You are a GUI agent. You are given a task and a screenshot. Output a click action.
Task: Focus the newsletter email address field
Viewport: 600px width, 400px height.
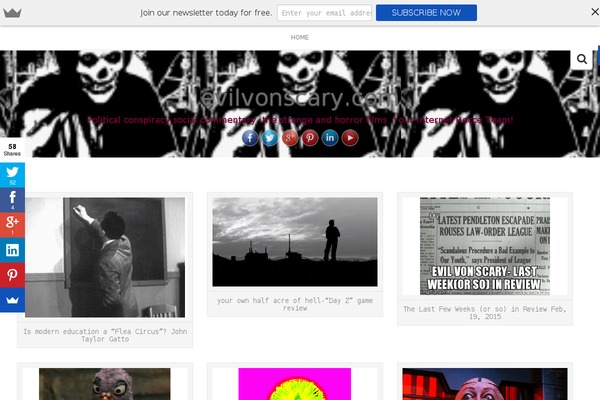(x=324, y=13)
